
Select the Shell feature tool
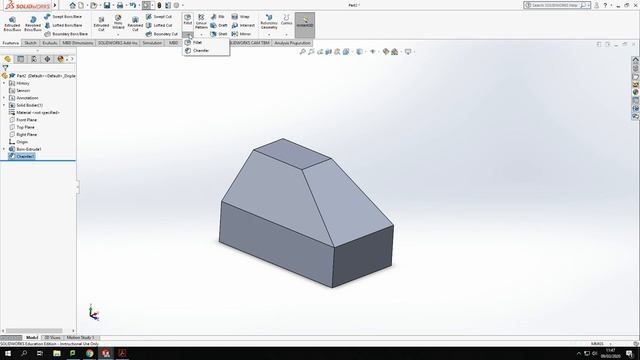(x=219, y=34)
